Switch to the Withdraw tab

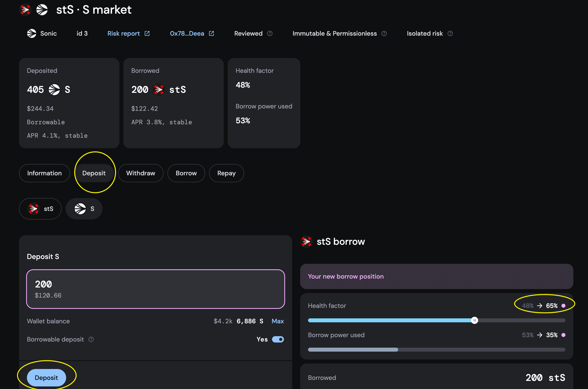tap(141, 173)
